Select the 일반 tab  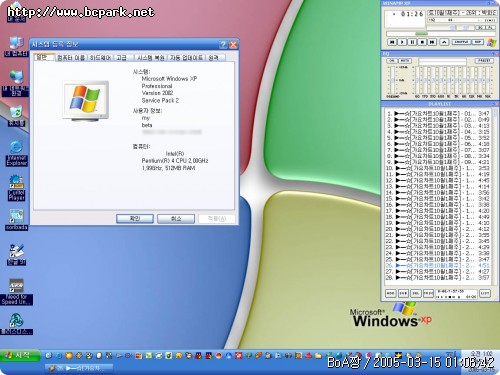pos(44,57)
